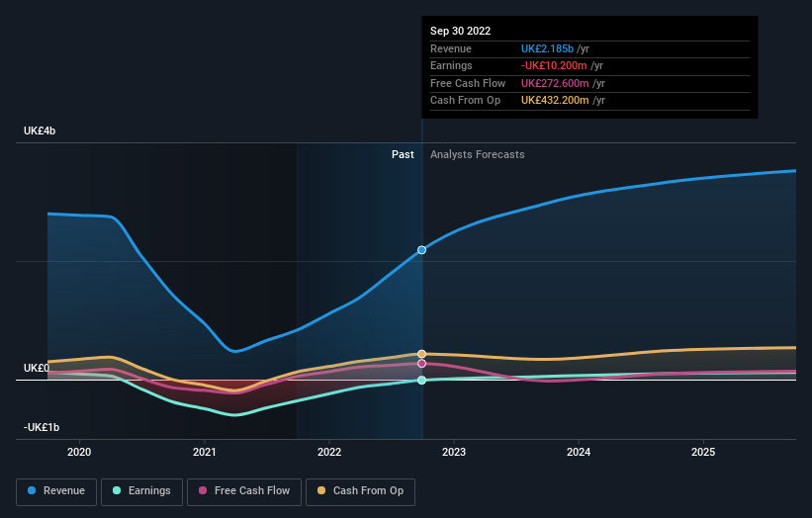Click the Past section label
Image resolution: width=812 pixels, height=518 pixels.
tap(403, 155)
